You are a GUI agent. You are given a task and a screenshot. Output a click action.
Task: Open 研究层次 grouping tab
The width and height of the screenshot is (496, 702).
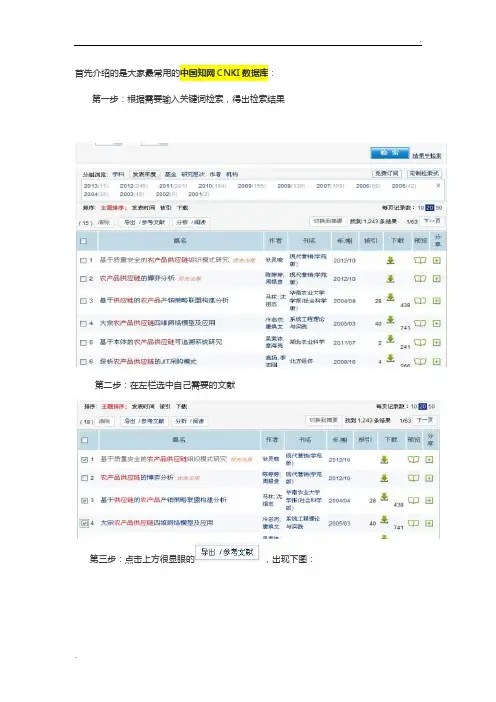click(193, 174)
